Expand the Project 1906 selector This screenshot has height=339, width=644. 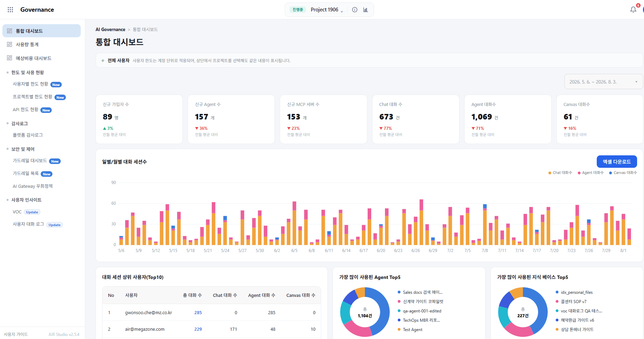coord(327,10)
